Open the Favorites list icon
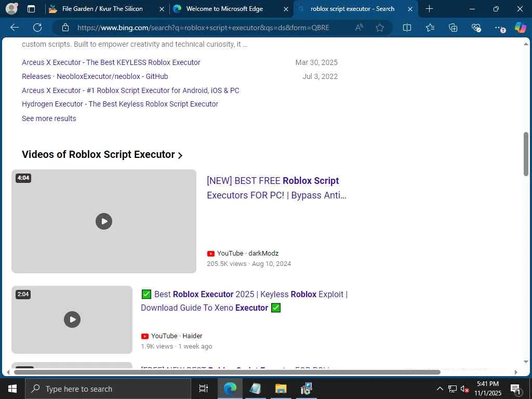 pyautogui.click(x=430, y=28)
